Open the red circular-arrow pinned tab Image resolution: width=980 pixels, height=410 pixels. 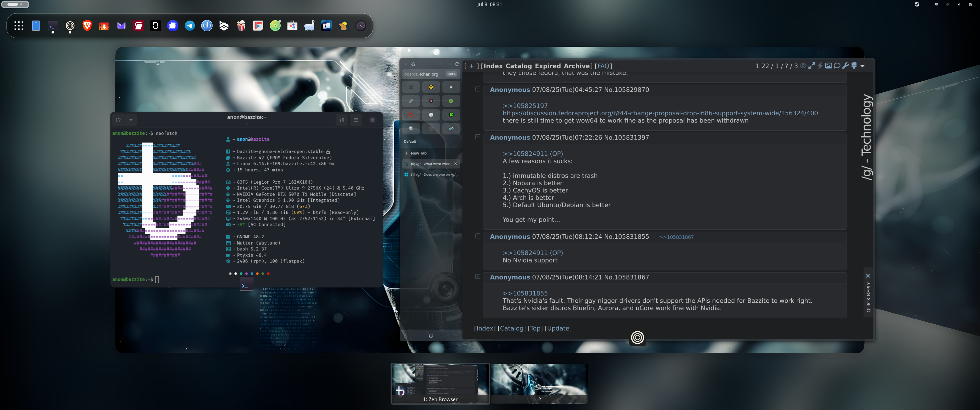point(411,115)
